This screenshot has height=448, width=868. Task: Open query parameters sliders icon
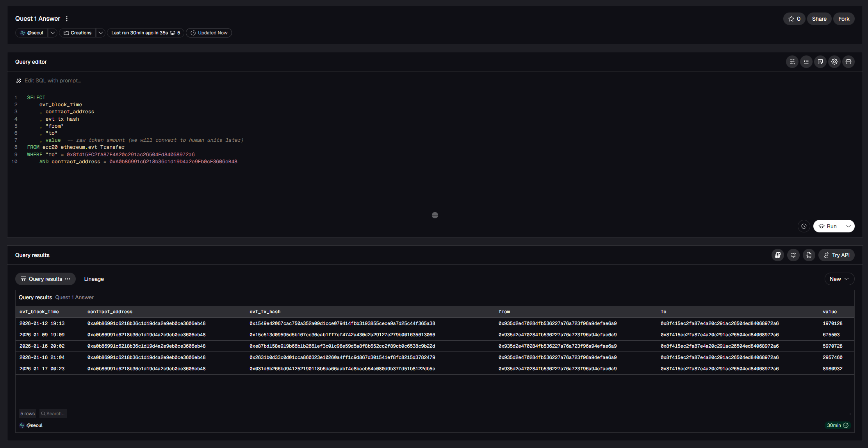point(792,62)
